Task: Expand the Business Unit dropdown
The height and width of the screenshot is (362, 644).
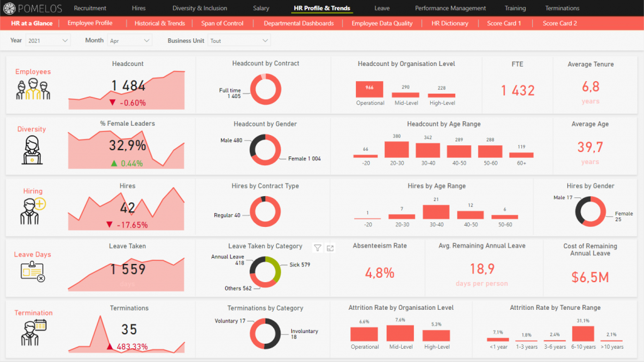Action: point(239,40)
